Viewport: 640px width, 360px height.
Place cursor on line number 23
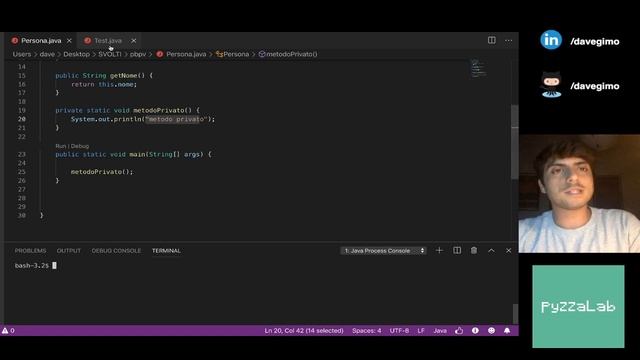click(22, 154)
